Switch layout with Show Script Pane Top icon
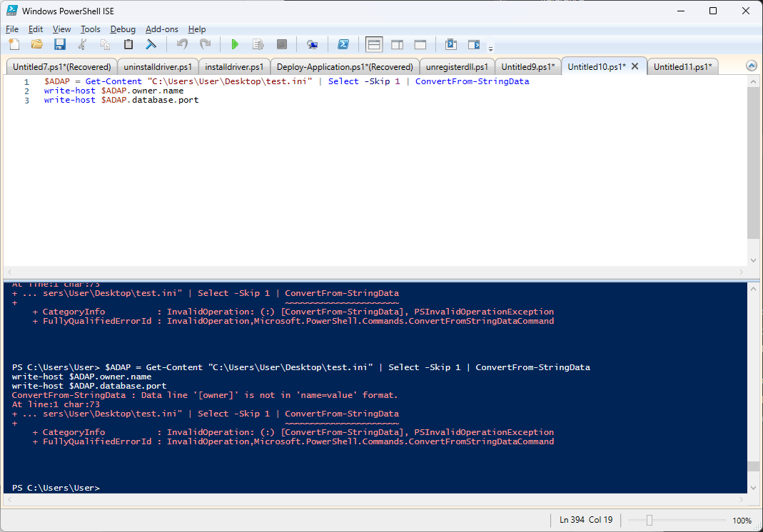 (373, 44)
